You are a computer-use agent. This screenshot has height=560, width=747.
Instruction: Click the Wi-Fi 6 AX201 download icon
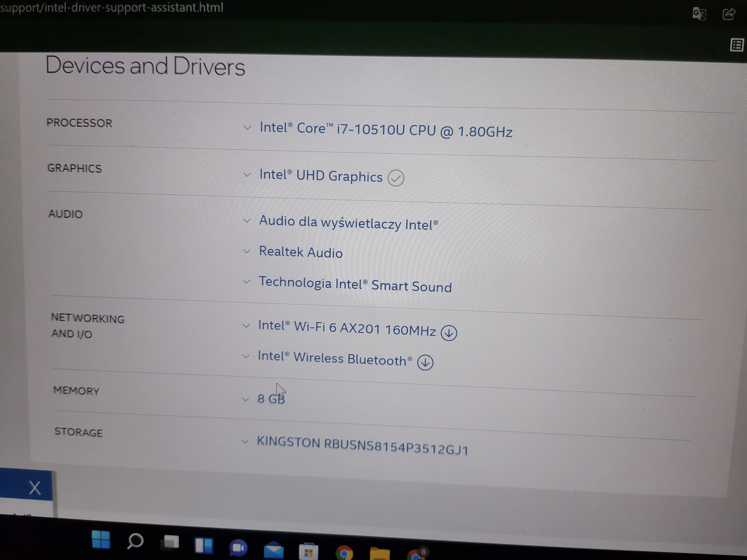tap(448, 333)
